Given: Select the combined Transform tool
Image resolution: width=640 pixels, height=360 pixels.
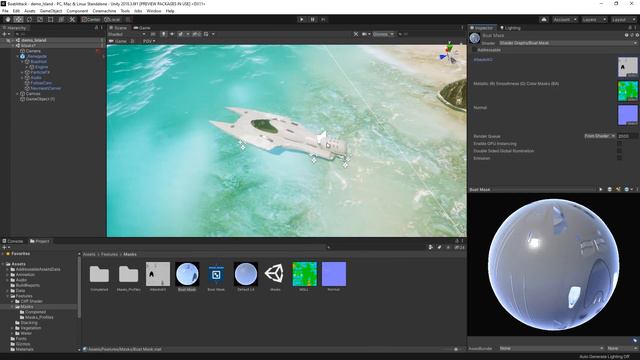Looking at the screenshot, I should (x=61, y=19).
